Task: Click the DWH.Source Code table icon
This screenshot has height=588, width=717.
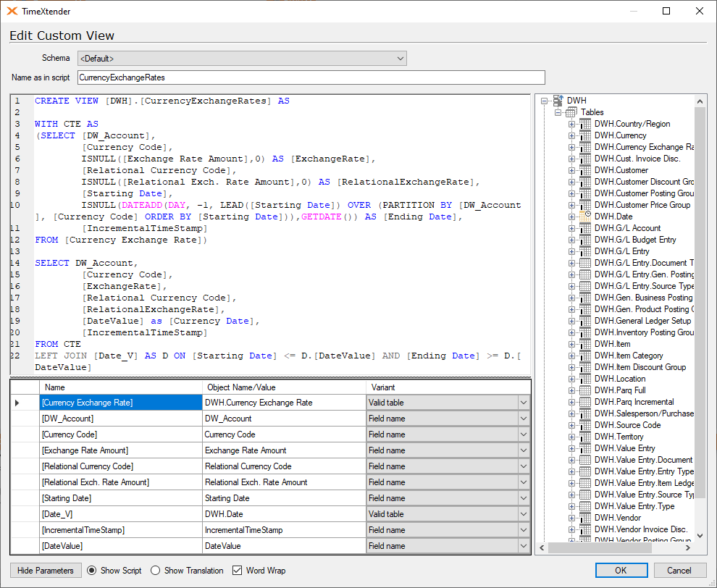Action: [x=585, y=425]
